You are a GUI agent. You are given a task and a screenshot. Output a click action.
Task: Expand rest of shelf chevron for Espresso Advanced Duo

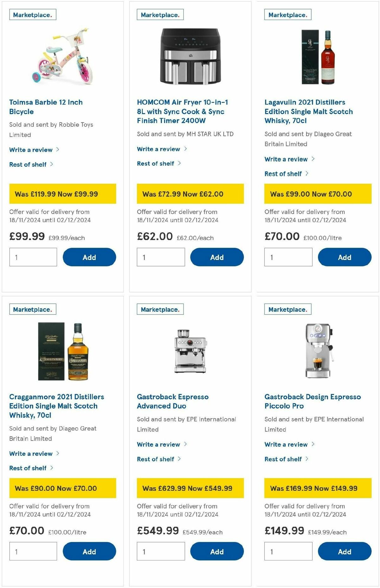[x=180, y=459]
